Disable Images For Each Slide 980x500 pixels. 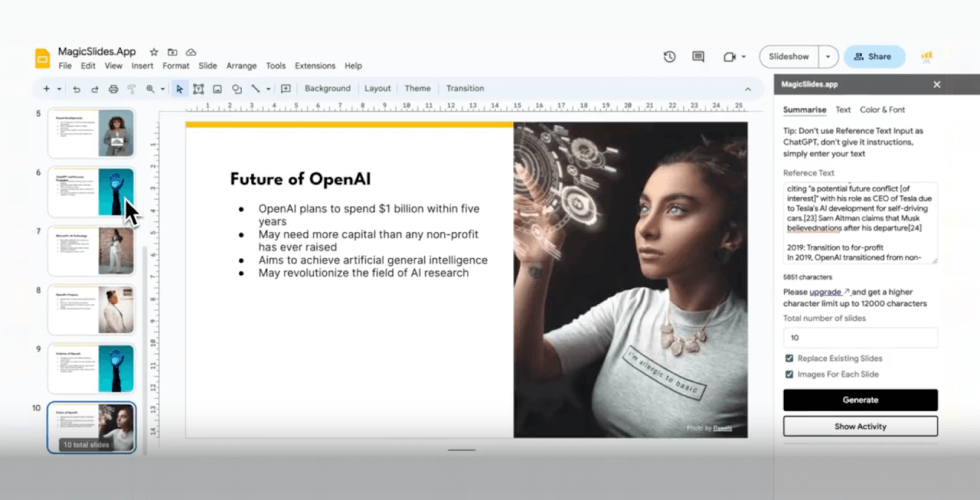(x=789, y=374)
